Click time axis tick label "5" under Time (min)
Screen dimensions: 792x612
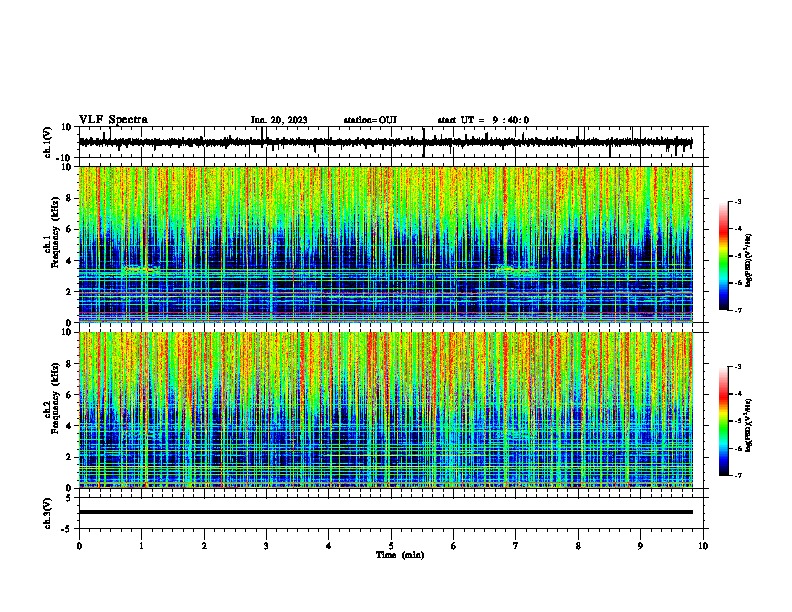coord(391,546)
